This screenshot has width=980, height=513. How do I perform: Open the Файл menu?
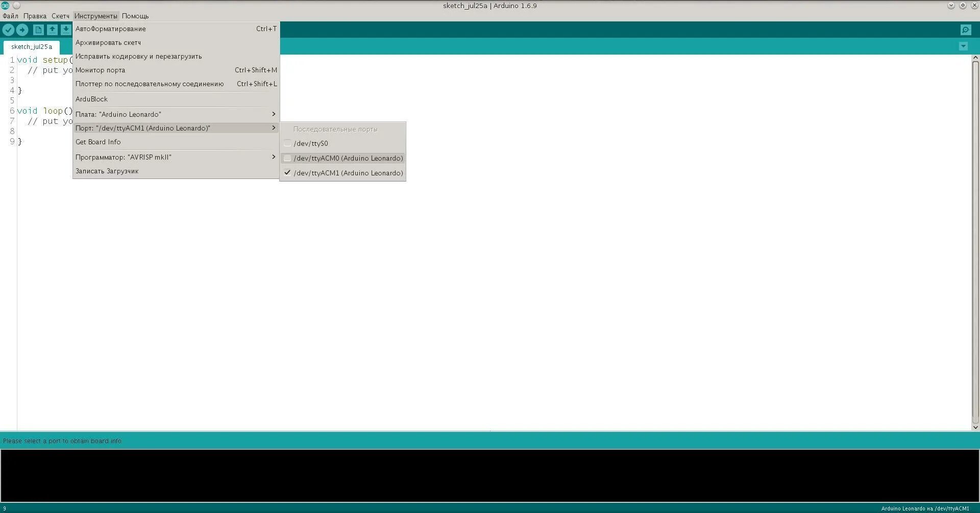point(11,16)
